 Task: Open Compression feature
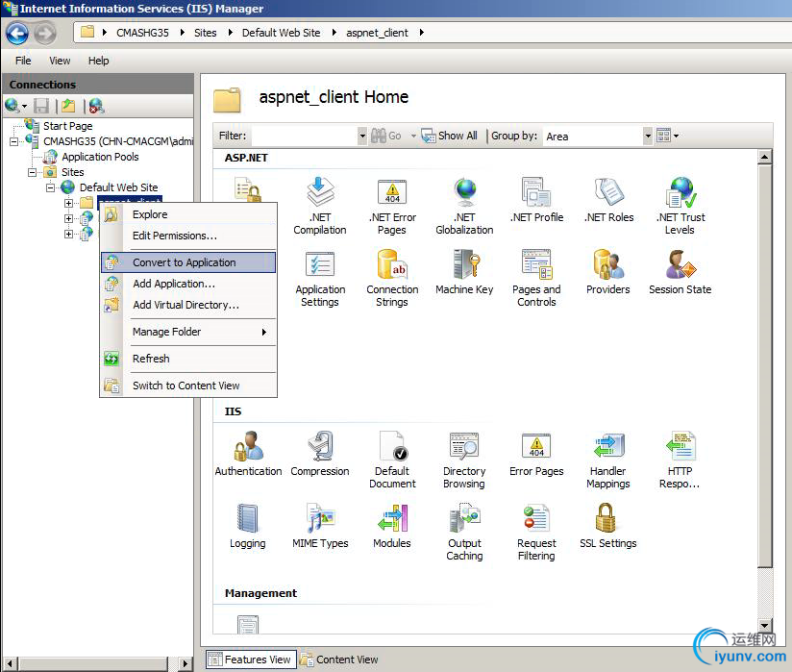pyautogui.click(x=320, y=453)
